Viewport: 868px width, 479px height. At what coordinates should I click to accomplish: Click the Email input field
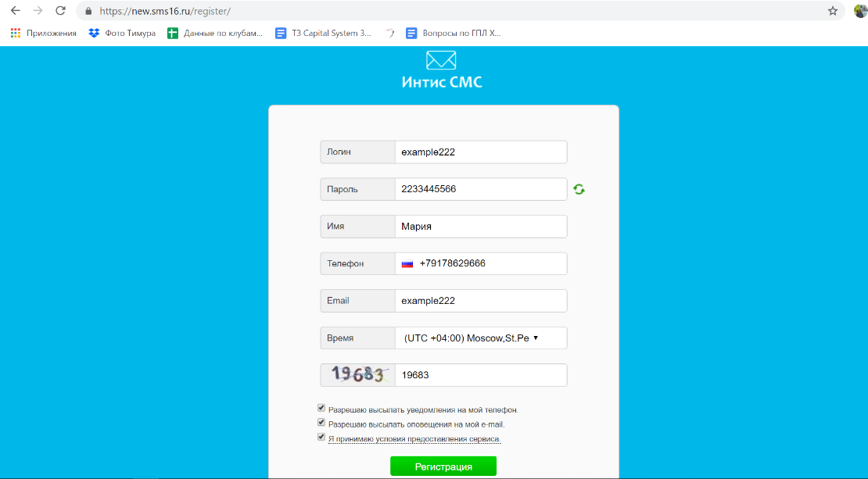point(480,301)
